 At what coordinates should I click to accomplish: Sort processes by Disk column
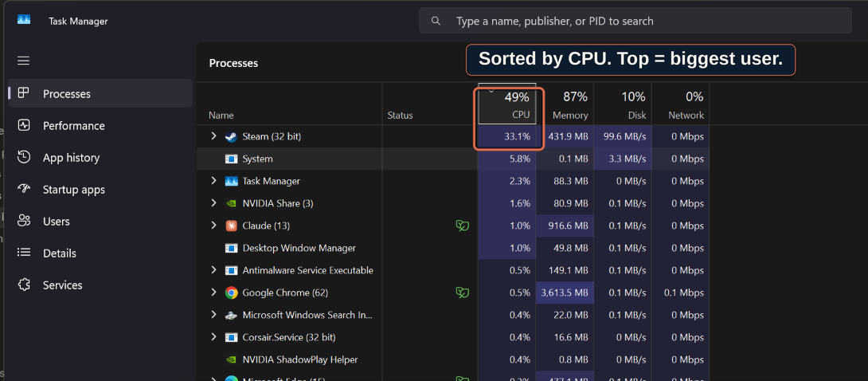pyautogui.click(x=623, y=104)
